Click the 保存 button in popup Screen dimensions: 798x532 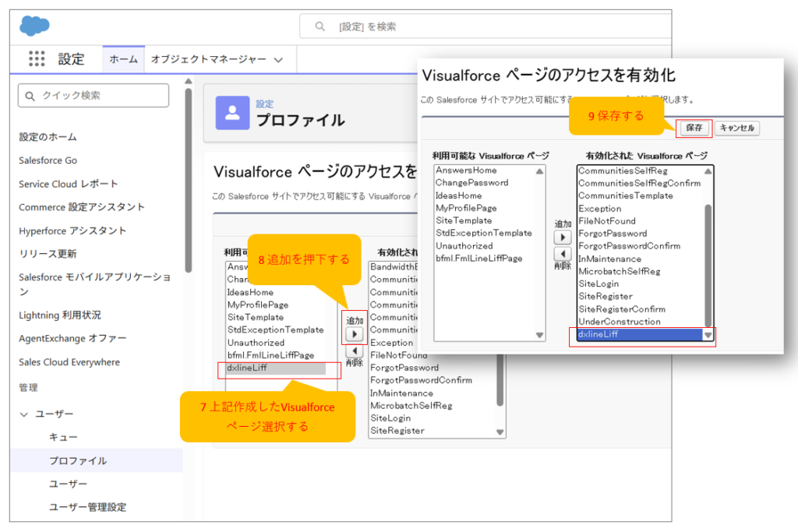click(694, 128)
